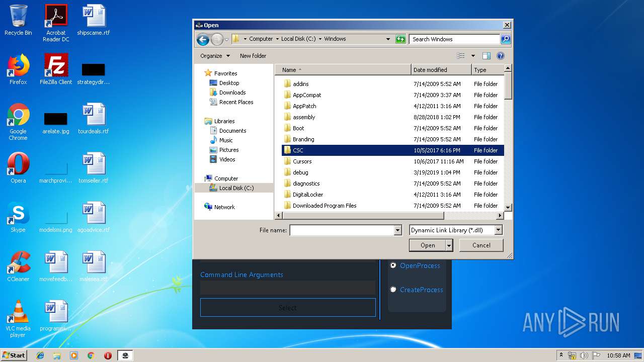
Task: Sort by the Name column header
Action: 344,70
